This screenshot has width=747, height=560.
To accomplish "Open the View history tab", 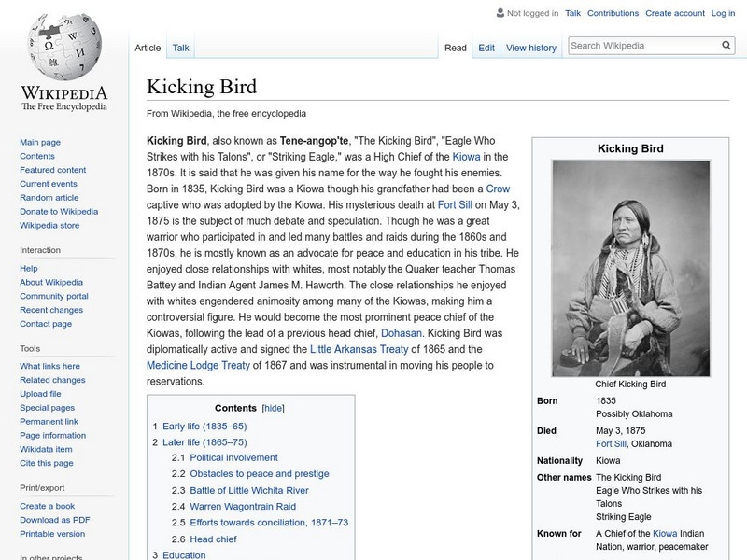I will click(x=531, y=48).
